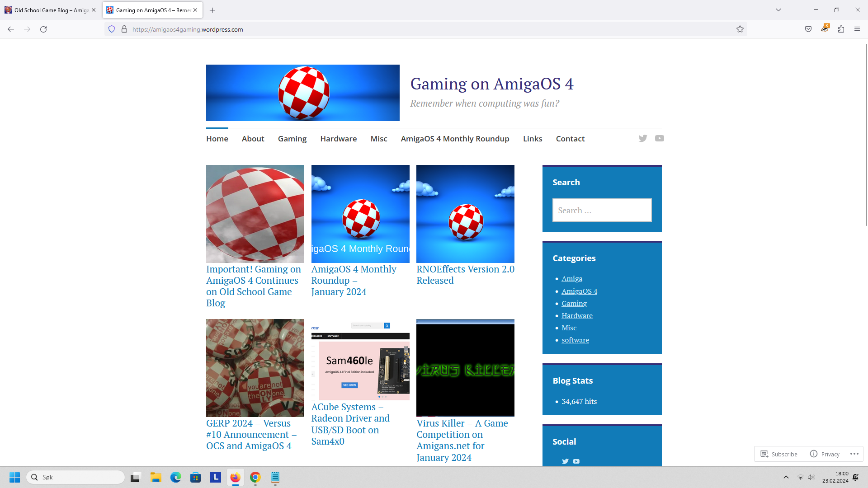This screenshot has width=868, height=488.
Task: Open Twitter icon in navigation bar
Action: click(x=642, y=138)
